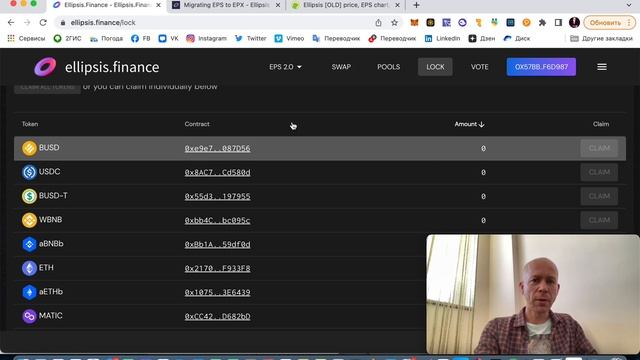
Task: Click the share page icon in address bar
Action: (x=378, y=23)
